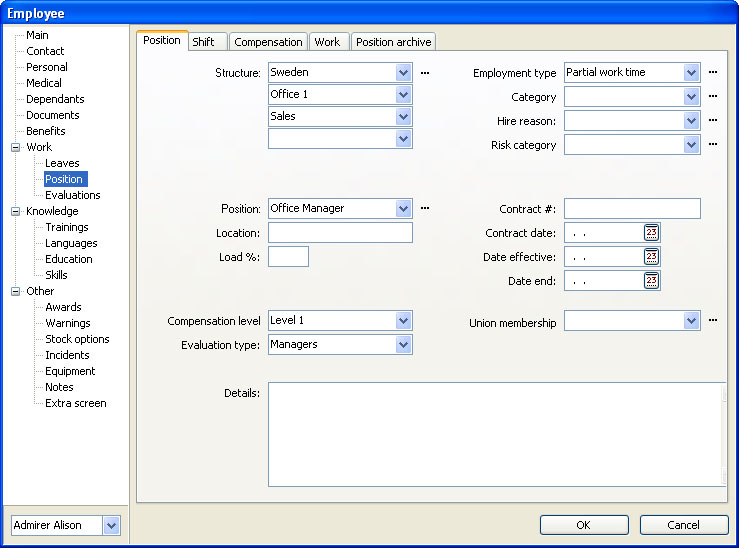Click the Cancel button
Screen dimensions: 739x548
click(684, 525)
